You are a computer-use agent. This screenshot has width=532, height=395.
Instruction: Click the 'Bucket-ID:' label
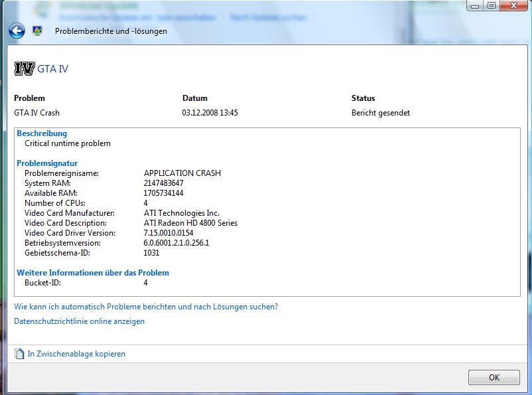(x=42, y=283)
